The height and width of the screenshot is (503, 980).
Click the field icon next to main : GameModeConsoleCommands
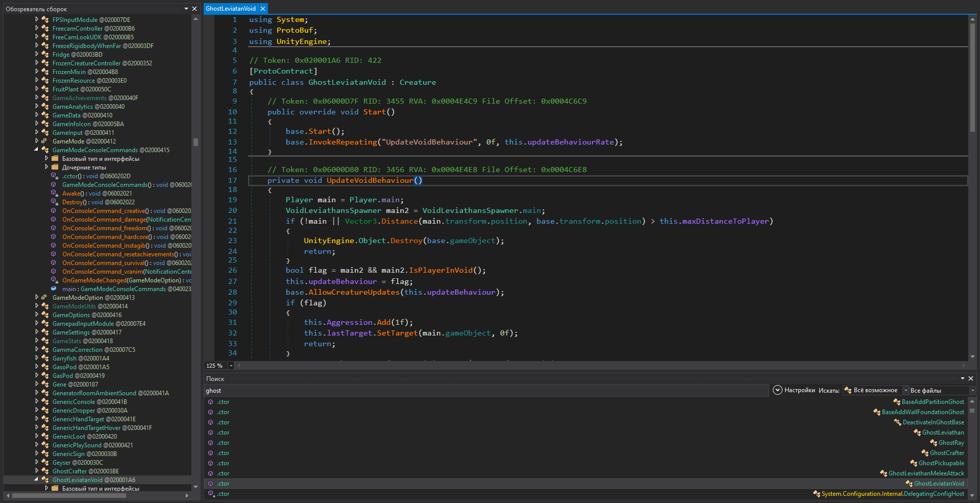54,289
